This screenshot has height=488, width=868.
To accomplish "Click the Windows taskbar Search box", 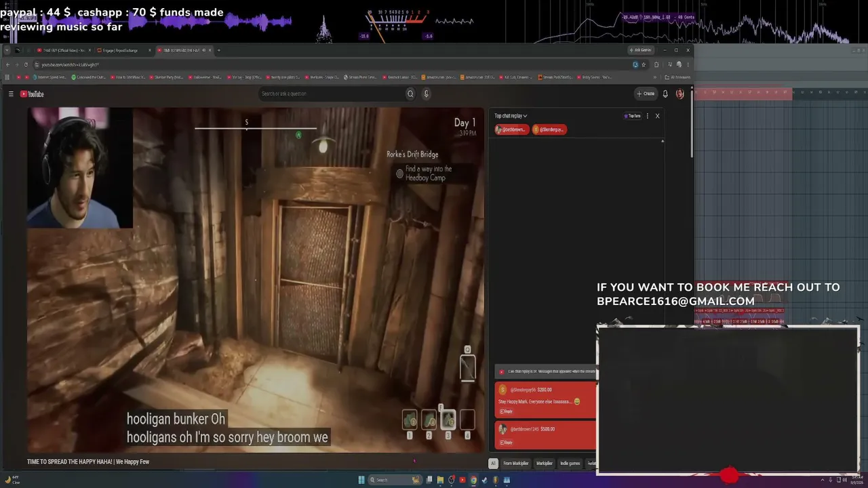I will coord(395,480).
